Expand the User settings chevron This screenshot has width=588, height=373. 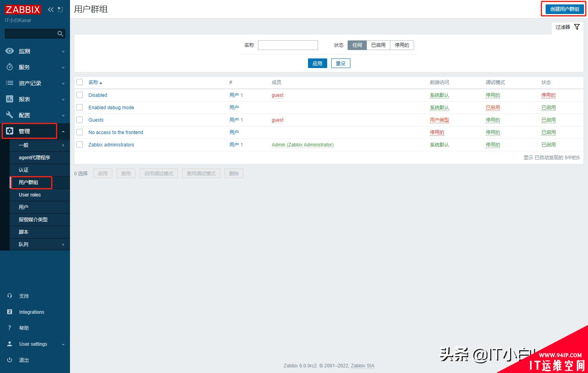click(63, 345)
